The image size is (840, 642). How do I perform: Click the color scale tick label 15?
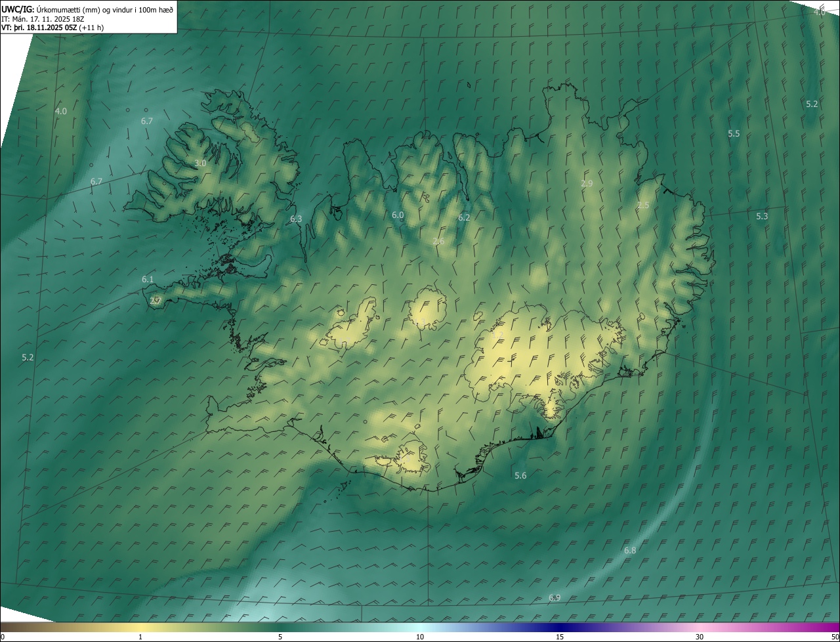[560, 637]
